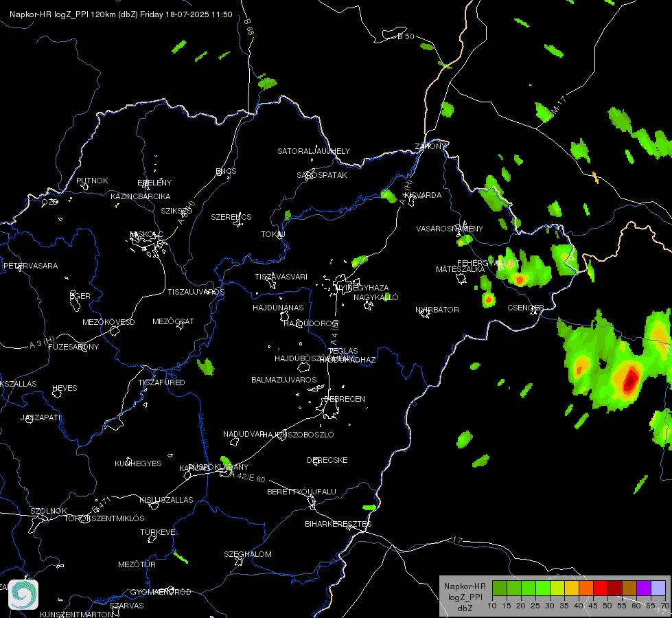Pick the darkest green 10–15 dBZ legend swatch
Image resolution: width=672 pixels, height=618 pixels.
point(500,588)
